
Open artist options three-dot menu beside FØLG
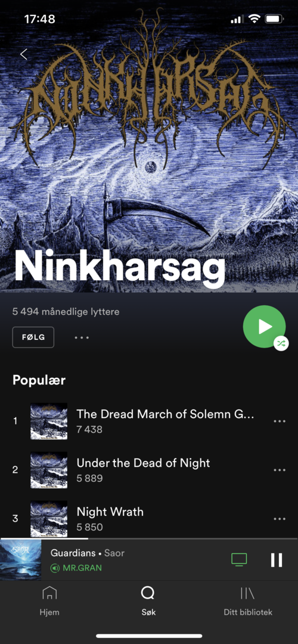tap(82, 338)
